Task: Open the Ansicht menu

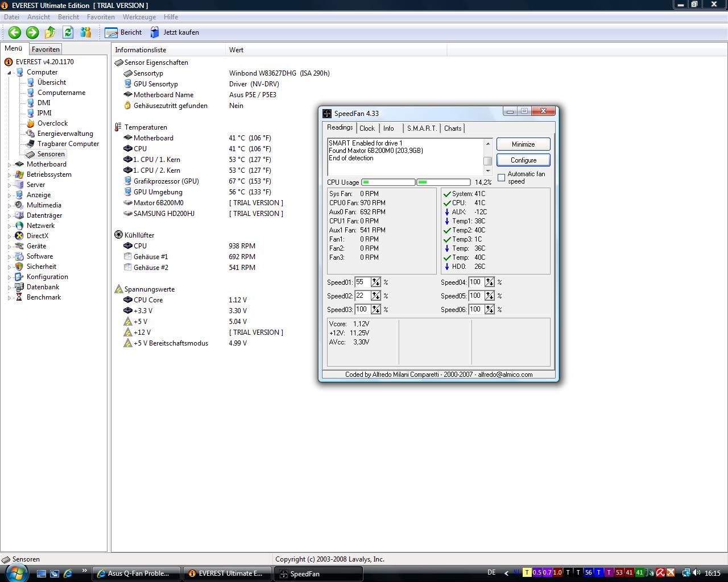Action: (x=39, y=17)
